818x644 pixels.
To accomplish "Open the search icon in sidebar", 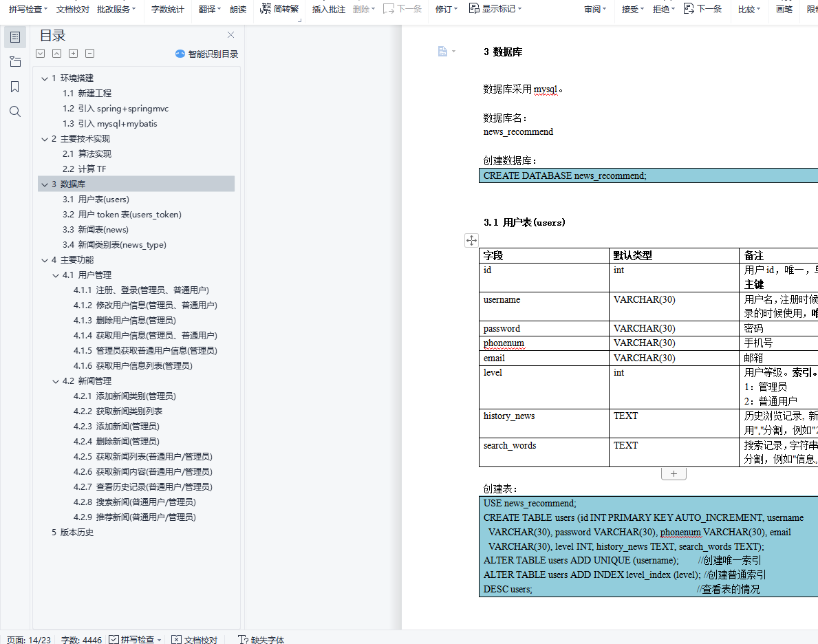I will pos(15,111).
